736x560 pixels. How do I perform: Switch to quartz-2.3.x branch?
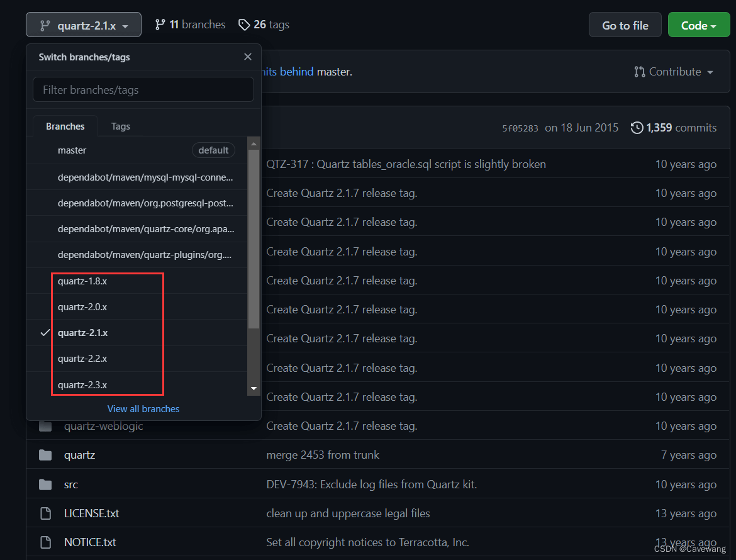82,384
